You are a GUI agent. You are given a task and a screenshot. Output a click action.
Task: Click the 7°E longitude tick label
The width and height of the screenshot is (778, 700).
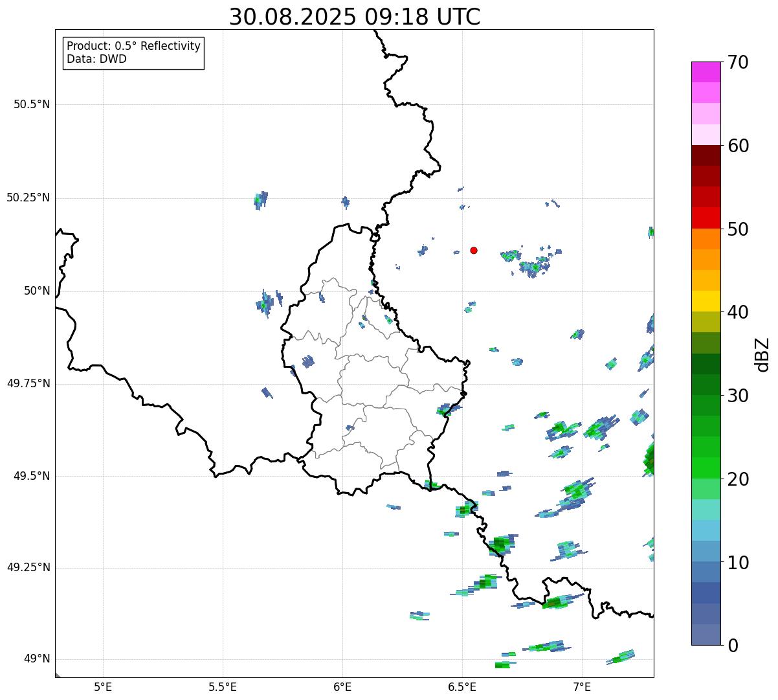pos(582,686)
